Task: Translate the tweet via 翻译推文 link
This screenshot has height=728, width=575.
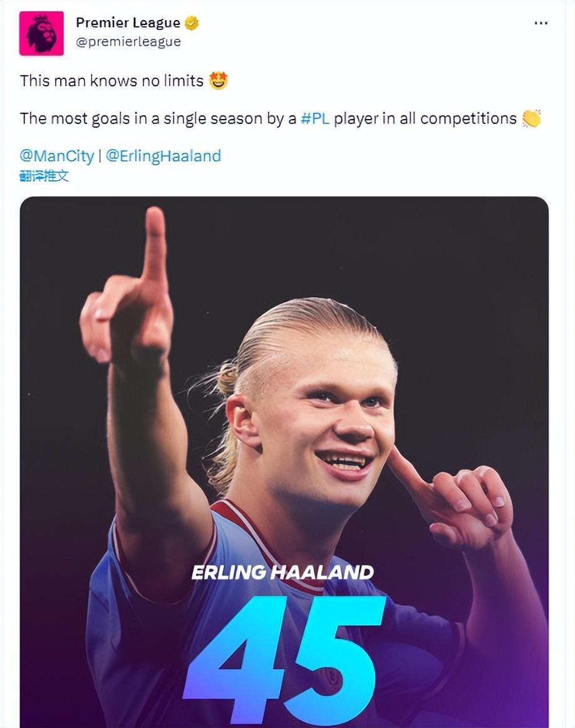Action: (x=44, y=175)
